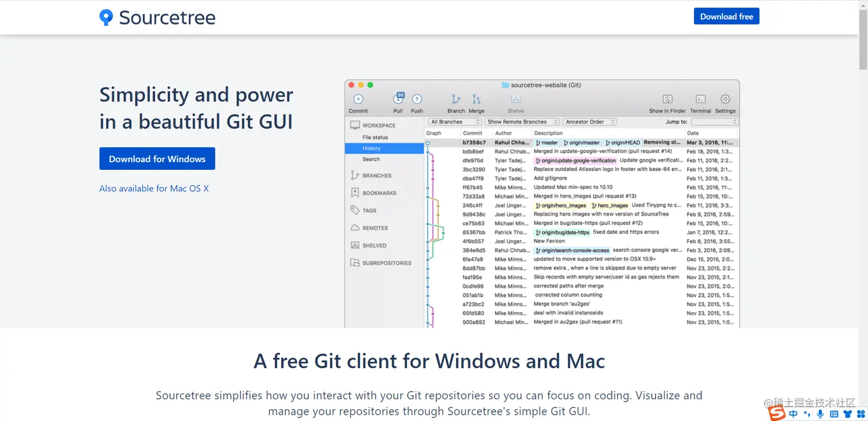868x421 pixels.
Task: Open the Settings gear icon
Action: pyautogui.click(x=725, y=99)
